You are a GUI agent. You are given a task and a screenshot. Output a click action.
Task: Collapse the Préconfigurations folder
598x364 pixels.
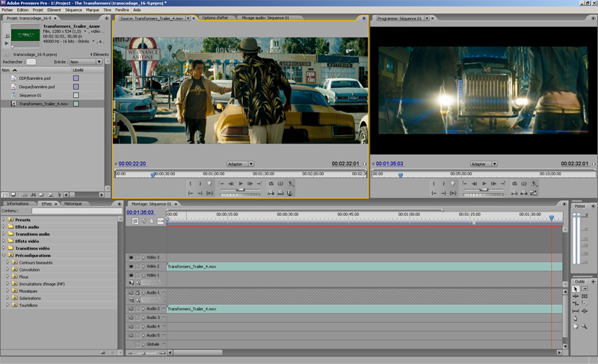4,256
